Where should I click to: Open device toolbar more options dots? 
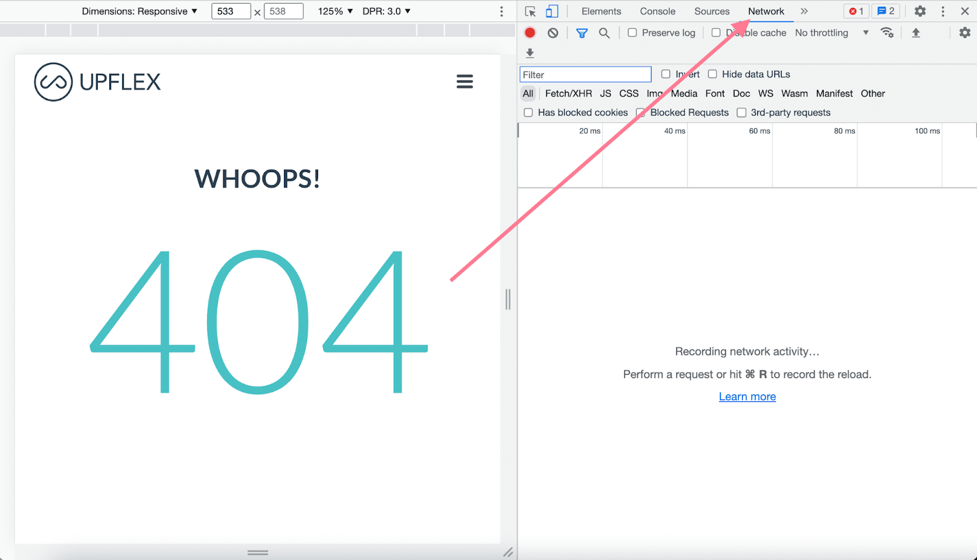click(501, 11)
